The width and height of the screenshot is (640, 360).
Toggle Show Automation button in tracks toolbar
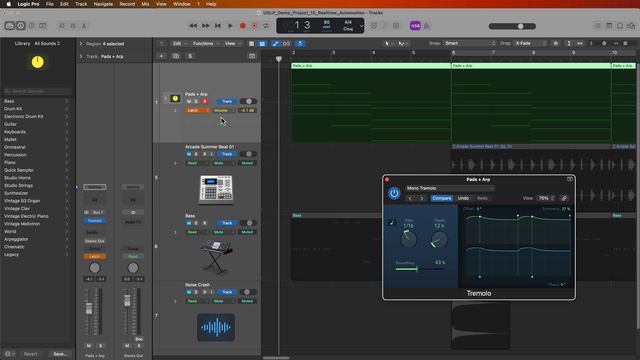pos(276,44)
